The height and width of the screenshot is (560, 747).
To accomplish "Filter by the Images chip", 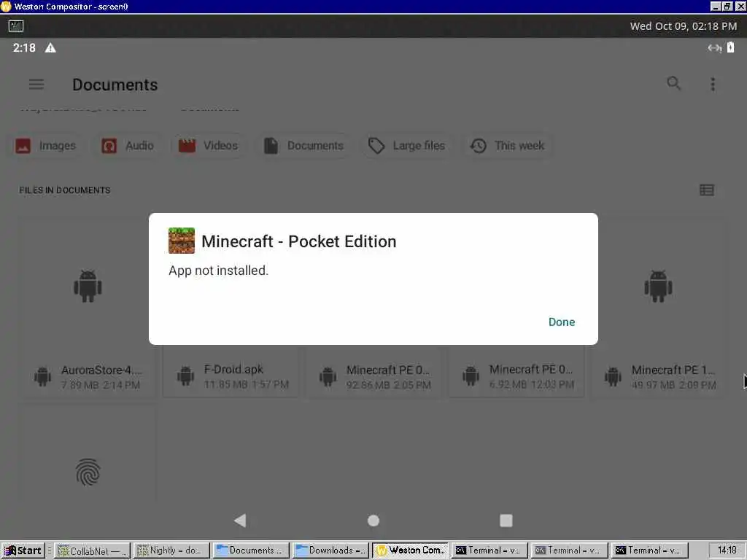I will click(x=46, y=146).
